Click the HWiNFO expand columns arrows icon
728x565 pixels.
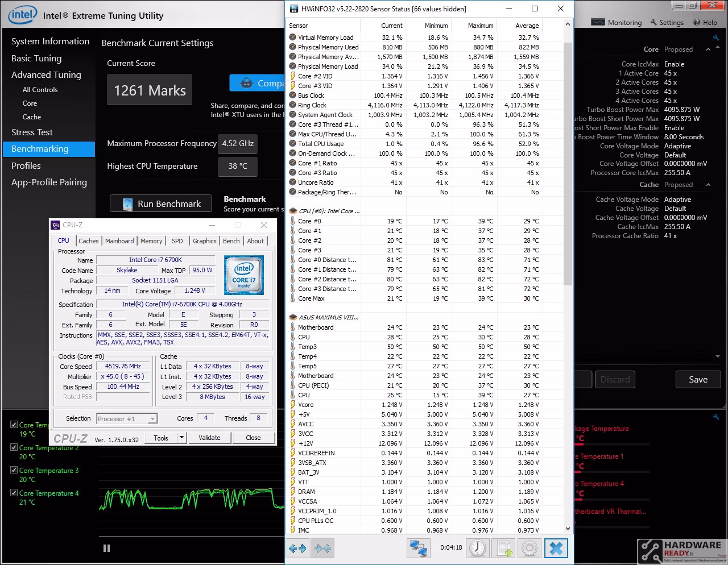[298, 549]
